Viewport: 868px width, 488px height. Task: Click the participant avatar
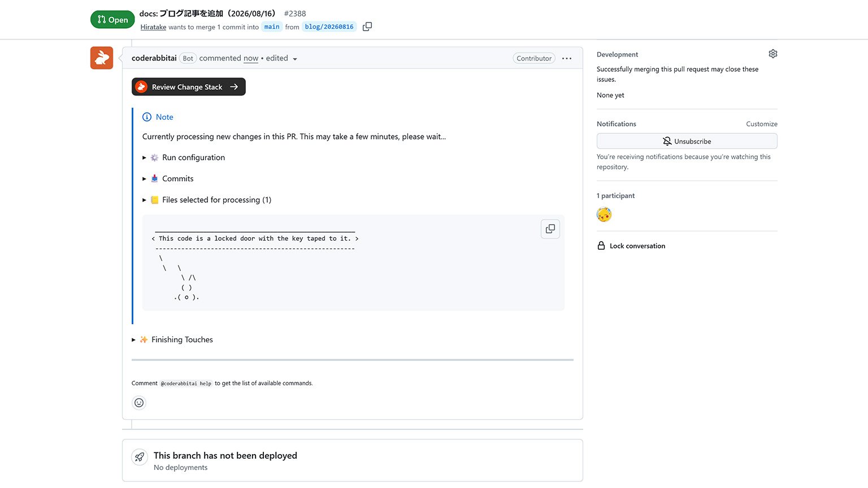[604, 214]
